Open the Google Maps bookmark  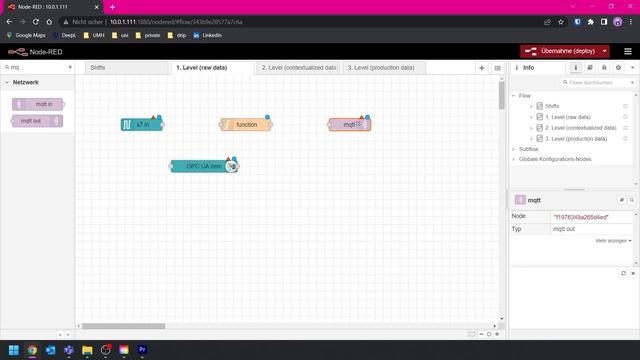(26, 36)
